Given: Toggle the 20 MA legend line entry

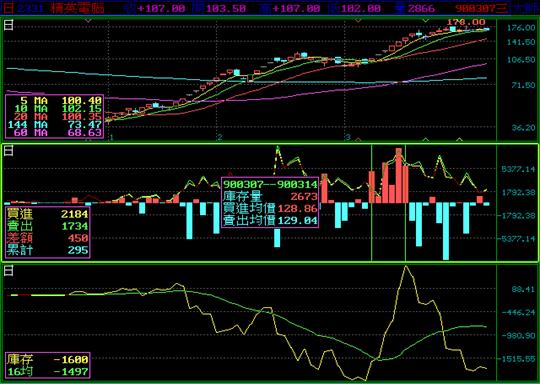Looking at the screenshot, I should point(54,116).
